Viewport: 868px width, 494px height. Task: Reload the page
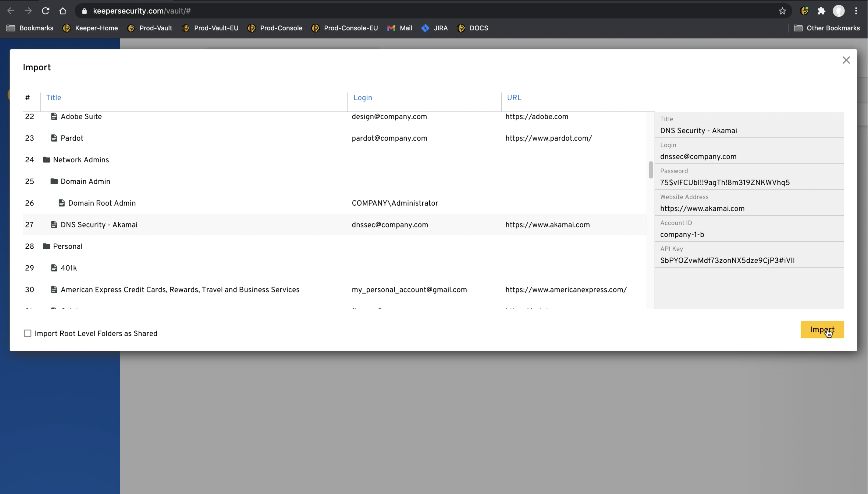click(45, 11)
